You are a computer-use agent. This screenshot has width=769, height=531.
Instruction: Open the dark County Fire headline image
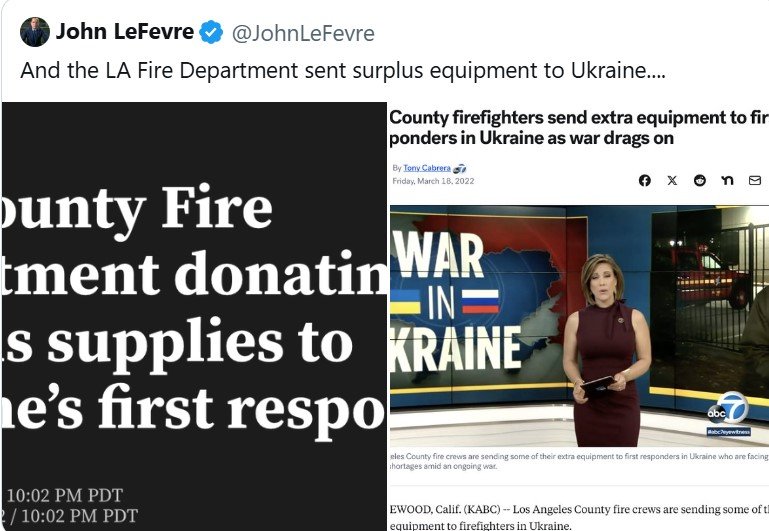pyautogui.click(x=194, y=316)
